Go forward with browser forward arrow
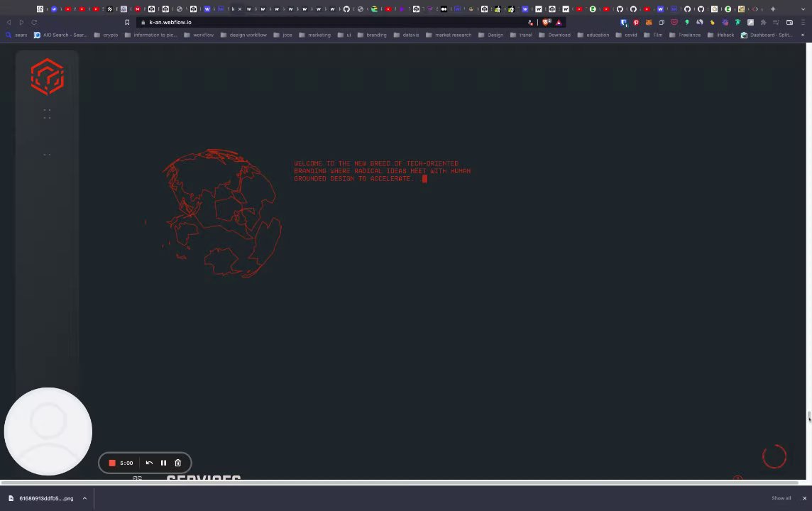The height and width of the screenshot is (511, 812). [21, 22]
